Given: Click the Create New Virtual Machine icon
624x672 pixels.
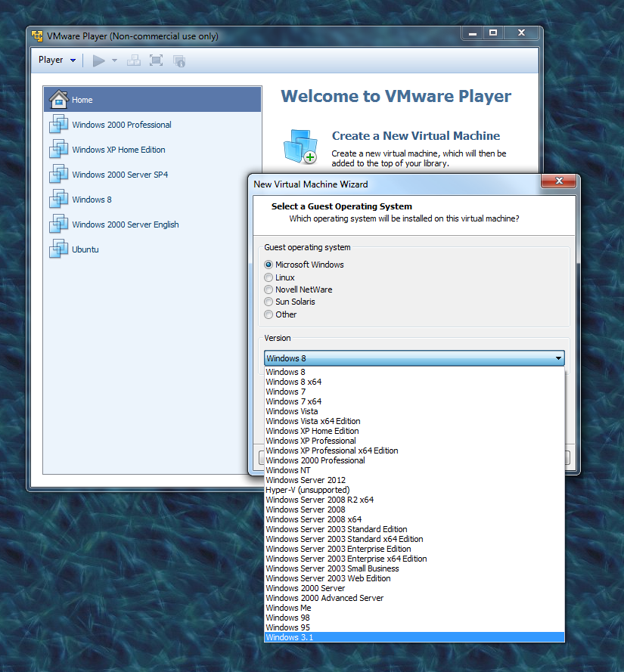Looking at the screenshot, I should 300,147.
